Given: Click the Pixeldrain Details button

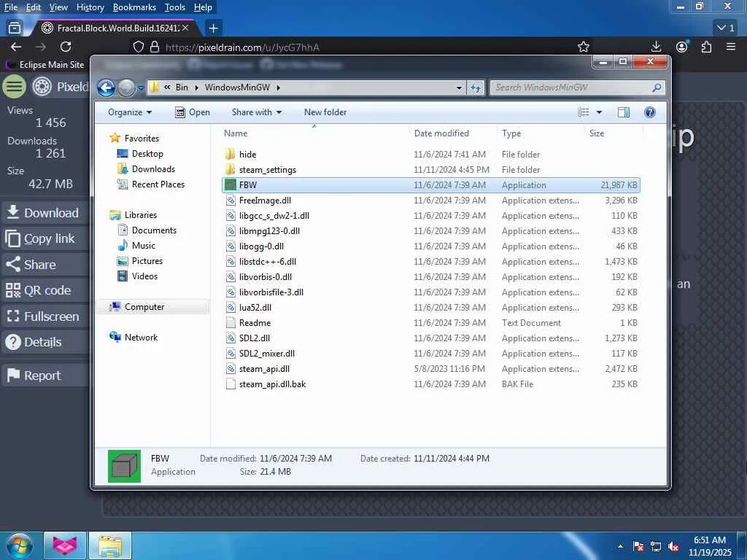Looking at the screenshot, I should tap(44, 343).
